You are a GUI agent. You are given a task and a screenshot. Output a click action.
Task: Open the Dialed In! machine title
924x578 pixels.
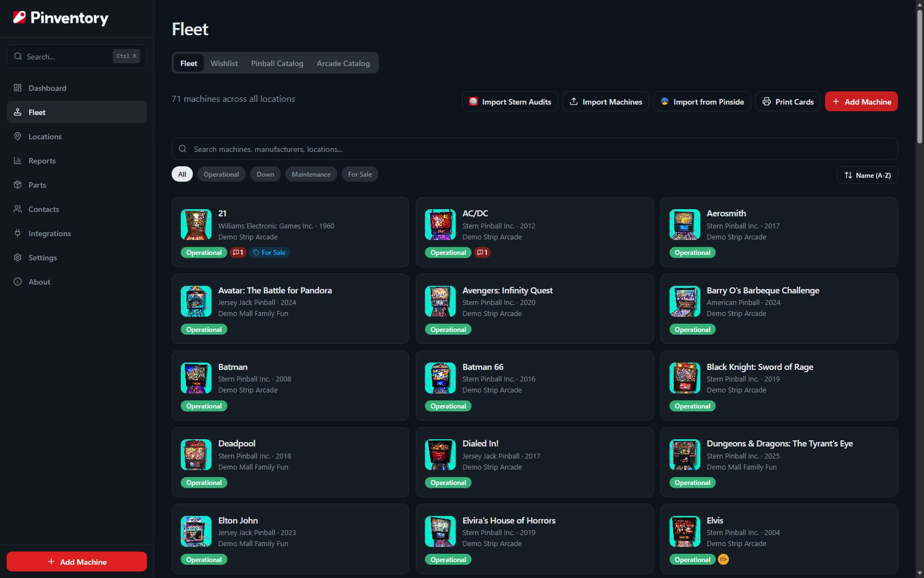coord(480,443)
